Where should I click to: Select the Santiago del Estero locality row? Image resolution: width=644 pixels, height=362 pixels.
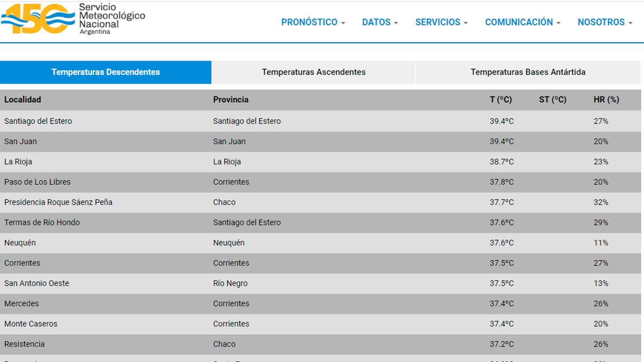(38, 121)
